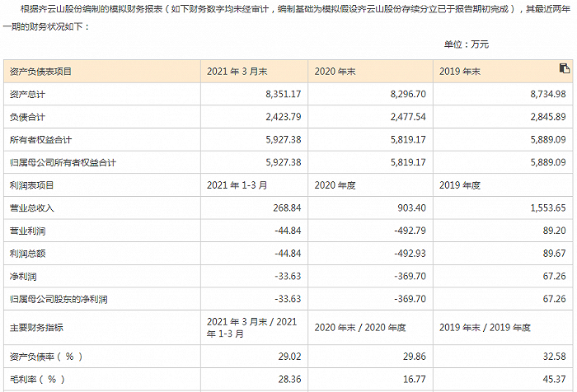This screenshot has height=392, width=577.
Task: Click the 利润表项目 section label
Action: point(31,186)
